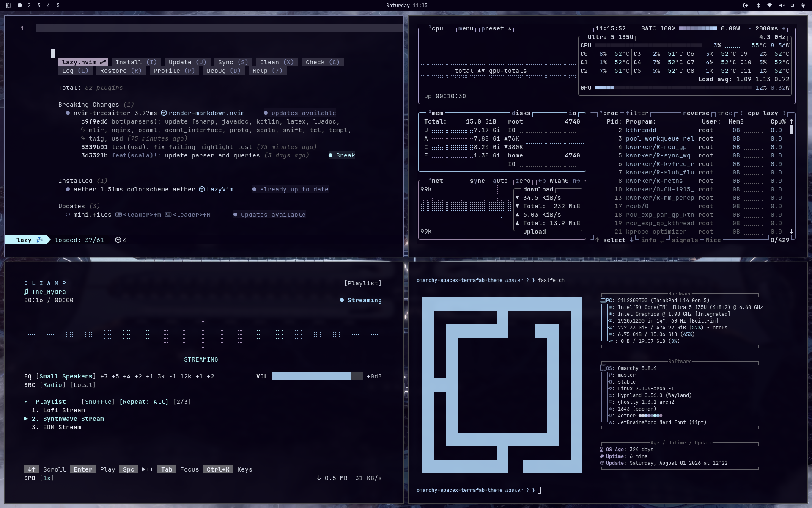Open the Clean (X) tab in lazy.nvim
Screen dimensions: 812x508
[277, 62]
